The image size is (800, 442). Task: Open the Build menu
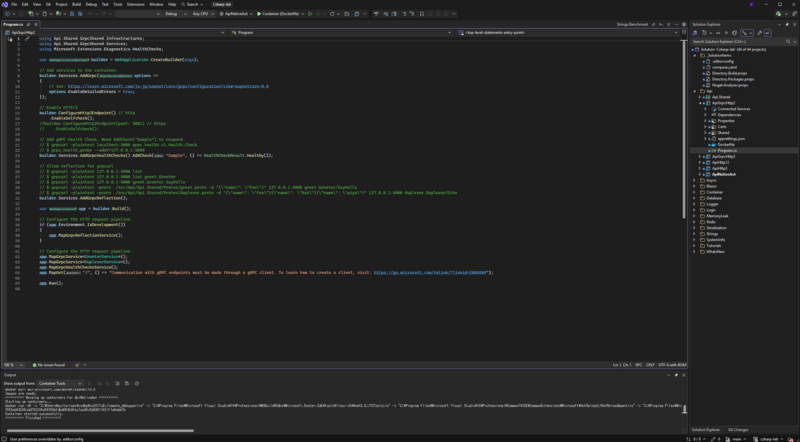[x=77, y=4]
